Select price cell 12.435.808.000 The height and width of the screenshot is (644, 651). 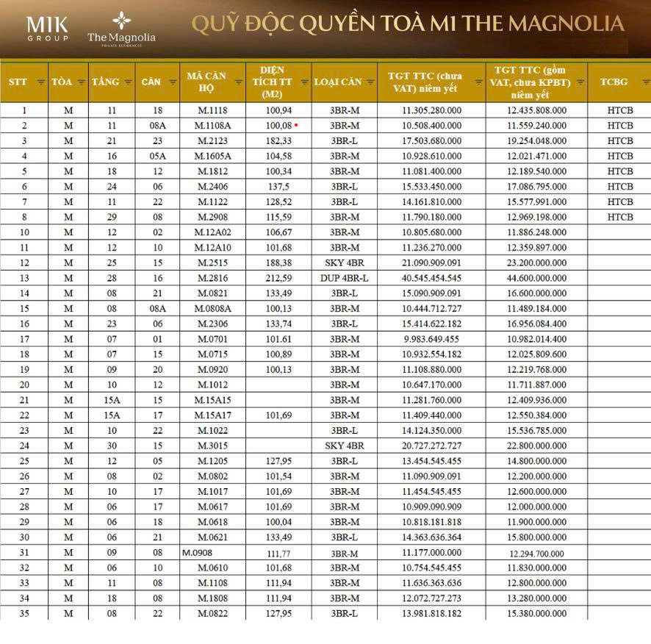536,110
